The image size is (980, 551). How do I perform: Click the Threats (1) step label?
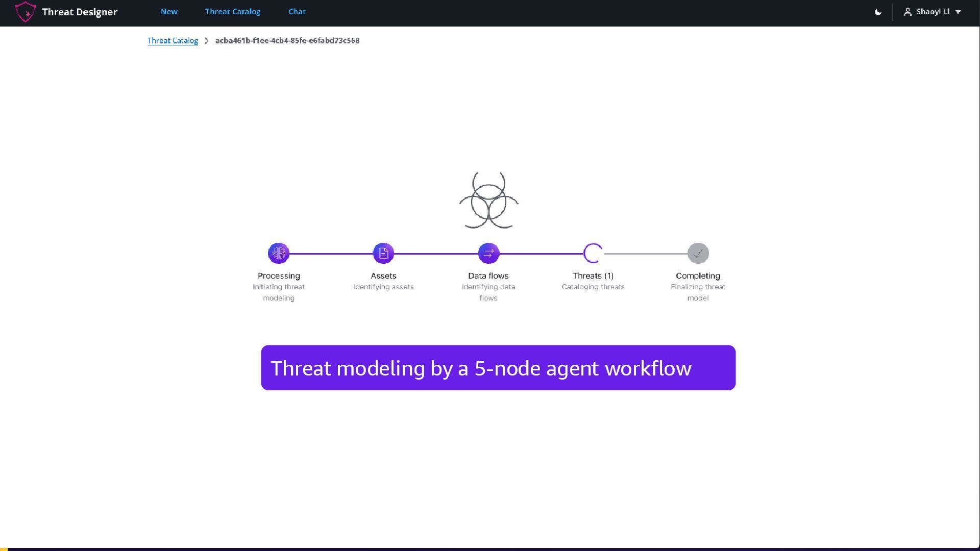pyautogui.click(x=593, y=275)
